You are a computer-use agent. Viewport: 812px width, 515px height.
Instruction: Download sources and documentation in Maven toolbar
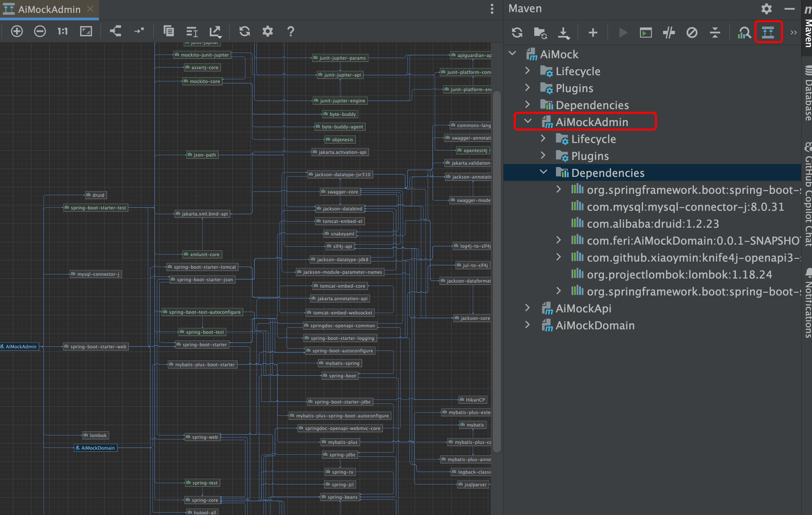[x=563, y=33]
